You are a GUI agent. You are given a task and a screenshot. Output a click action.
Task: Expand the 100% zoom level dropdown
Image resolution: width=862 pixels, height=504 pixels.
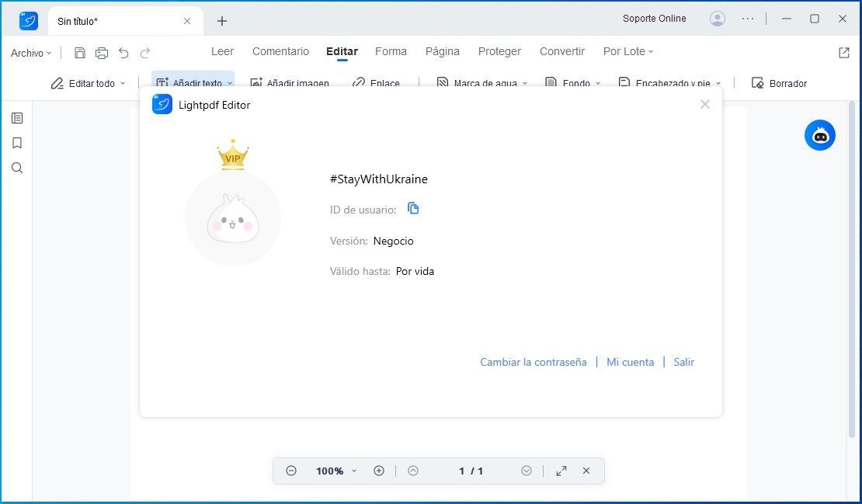point(354,471)
